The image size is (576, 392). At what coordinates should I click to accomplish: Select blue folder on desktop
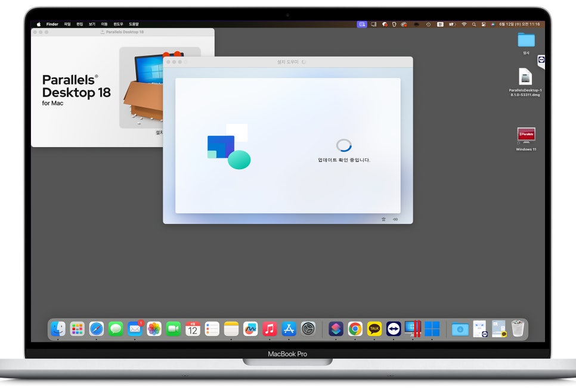tap(526, 40)
